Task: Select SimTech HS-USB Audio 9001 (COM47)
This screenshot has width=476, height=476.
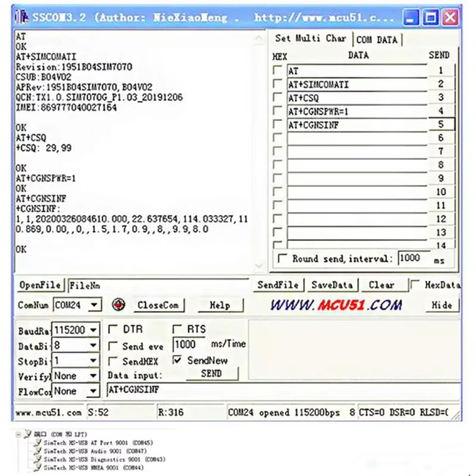Action: (x=95, y=451)
